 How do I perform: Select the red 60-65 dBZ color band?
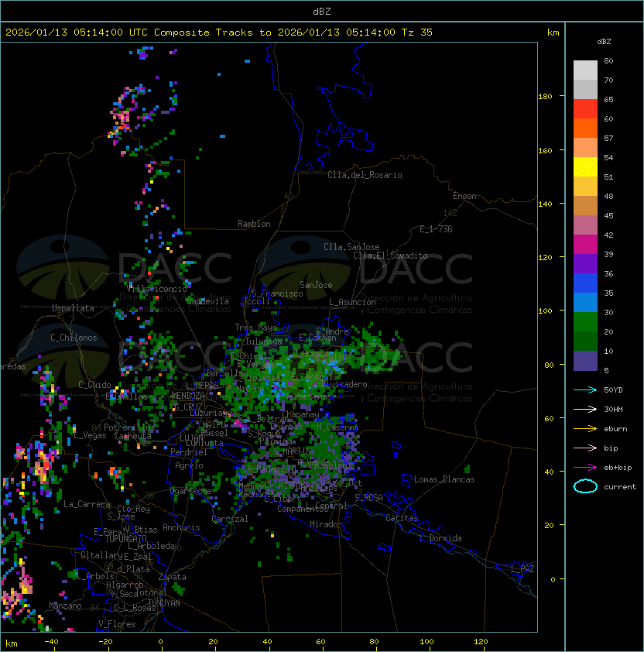(x=585, y=109)
